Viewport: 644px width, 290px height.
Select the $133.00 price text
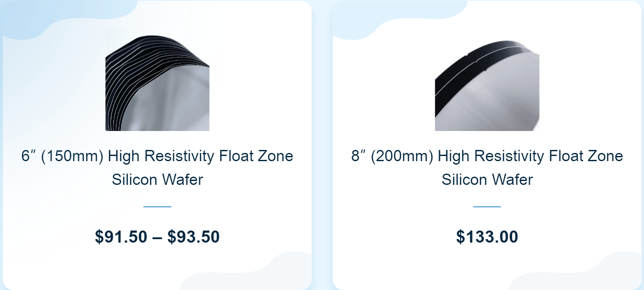[487, 237]
